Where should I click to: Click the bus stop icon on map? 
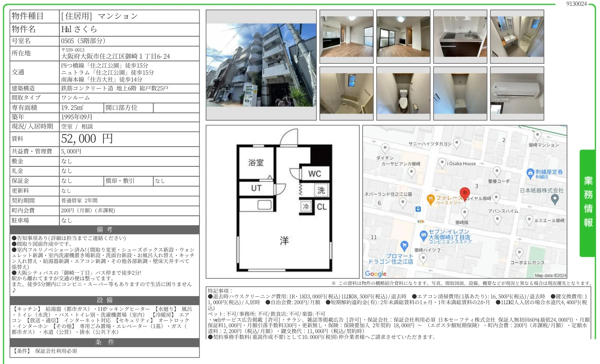[418, 209]
